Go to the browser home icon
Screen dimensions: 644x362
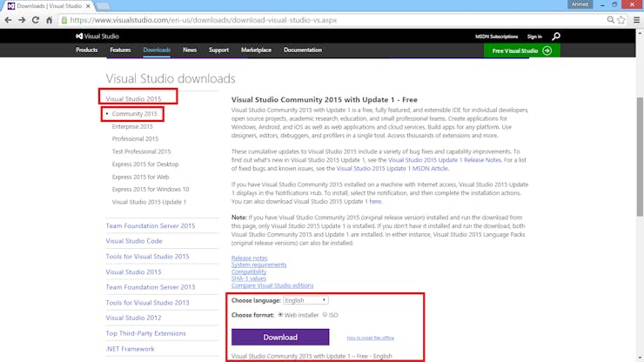(50, 20)
